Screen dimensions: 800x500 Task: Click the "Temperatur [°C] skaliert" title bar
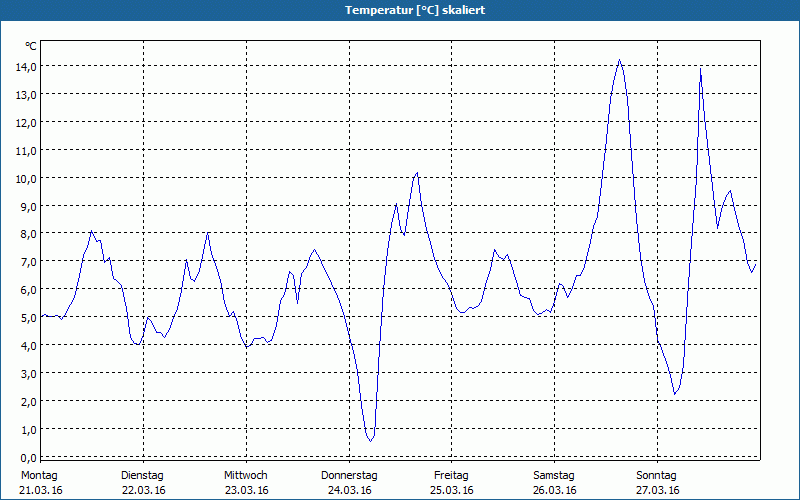[400, 9]
